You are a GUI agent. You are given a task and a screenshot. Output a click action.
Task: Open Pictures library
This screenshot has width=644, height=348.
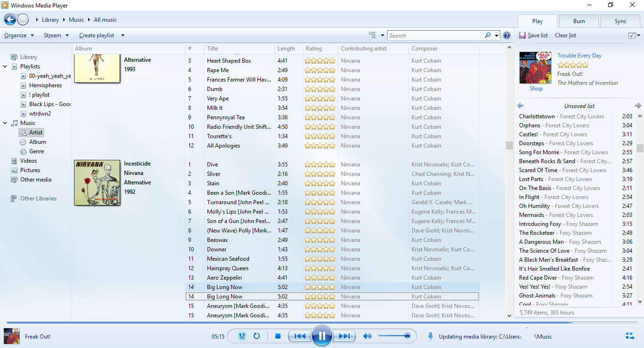point(30,170)
